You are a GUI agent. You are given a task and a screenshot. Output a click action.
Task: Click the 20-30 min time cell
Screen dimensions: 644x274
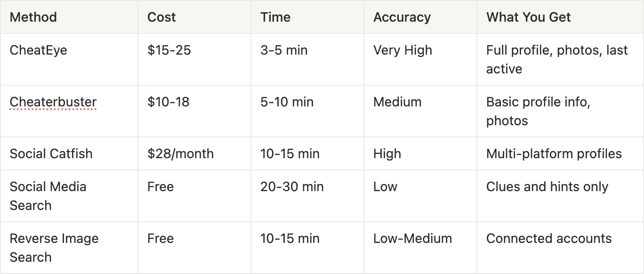(292, 187)
